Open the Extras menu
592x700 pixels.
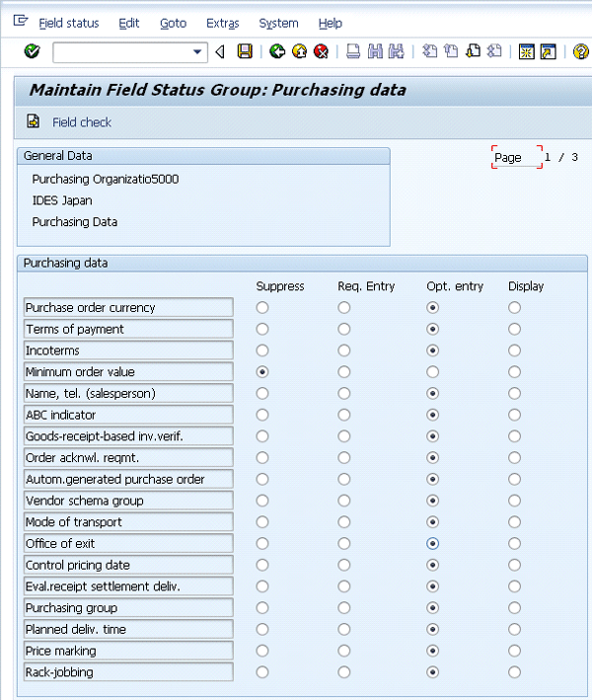[223, 24]
